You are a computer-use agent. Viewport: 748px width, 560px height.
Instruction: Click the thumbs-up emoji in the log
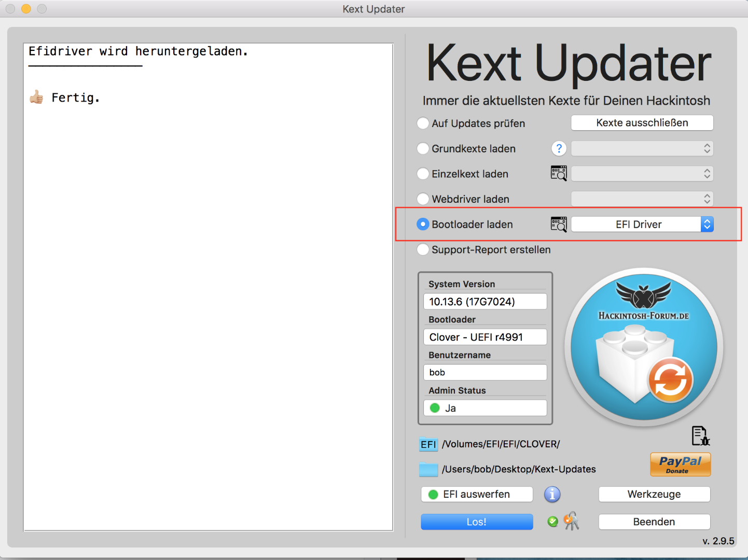[x=36, y=97]
